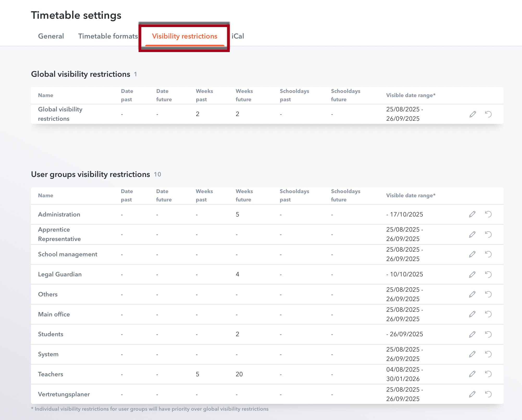Reset the School management restriction
The height and width of the screenshot is (420, 522).
488,254
